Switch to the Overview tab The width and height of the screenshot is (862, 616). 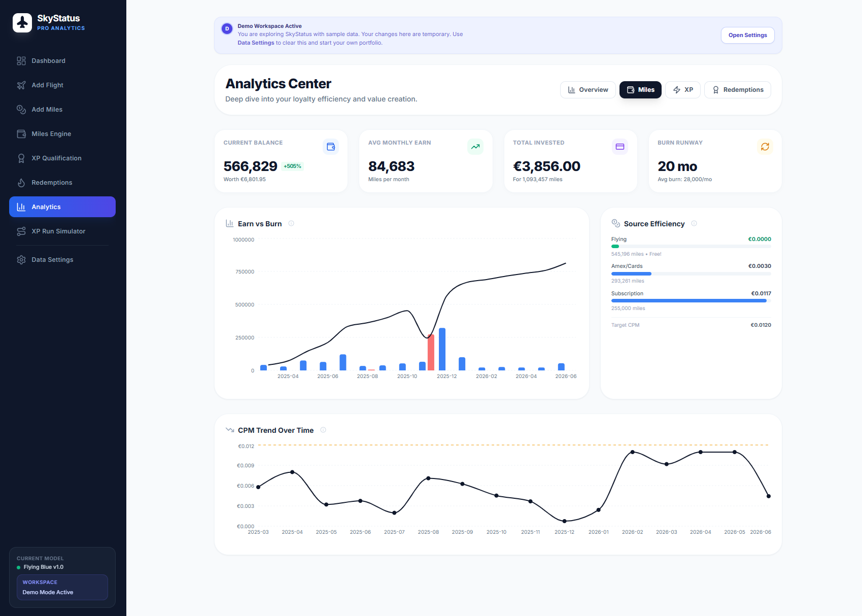tap(588, 90)
